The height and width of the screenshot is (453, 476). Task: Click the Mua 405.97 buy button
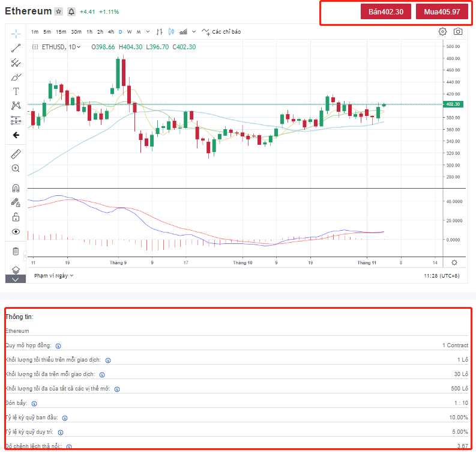[x=442, y=11]
